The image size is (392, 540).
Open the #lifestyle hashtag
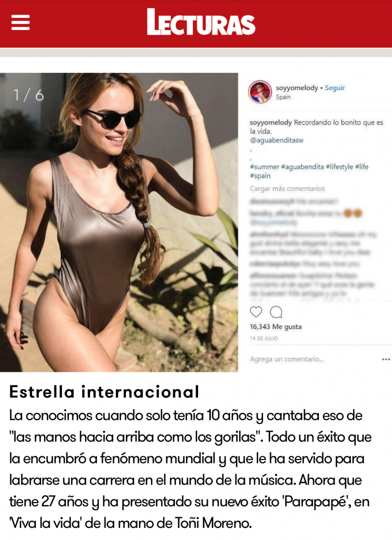point(339,167)
